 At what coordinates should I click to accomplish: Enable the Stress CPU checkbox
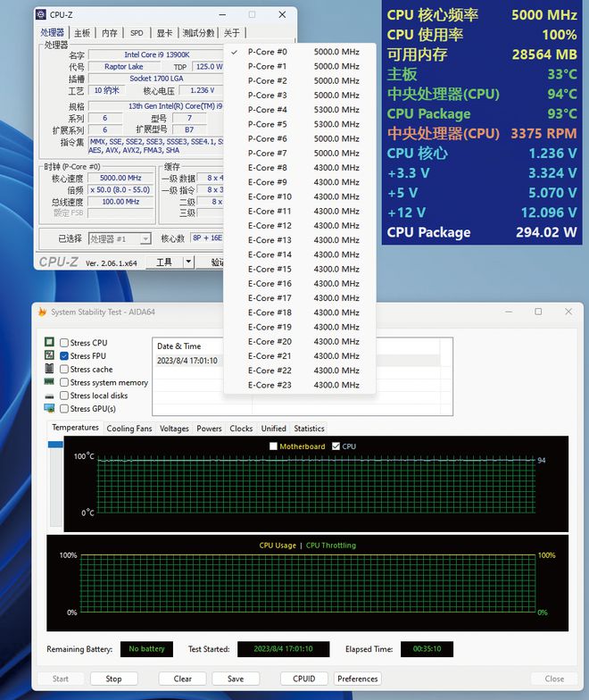(64, 343)
